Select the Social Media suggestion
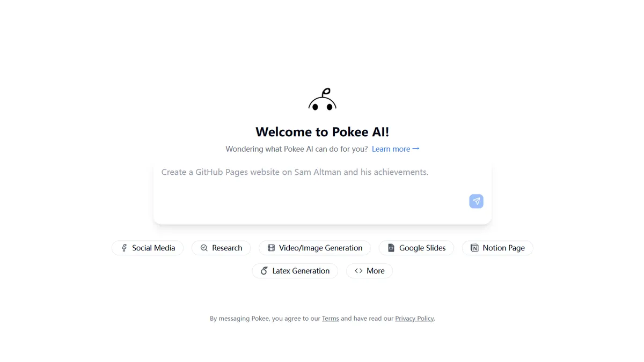Screen dimensions: 644x362 click(153, 248)
